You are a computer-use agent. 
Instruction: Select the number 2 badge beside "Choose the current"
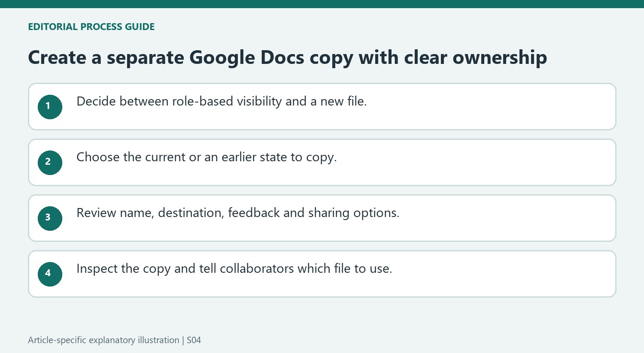point(50,163)
